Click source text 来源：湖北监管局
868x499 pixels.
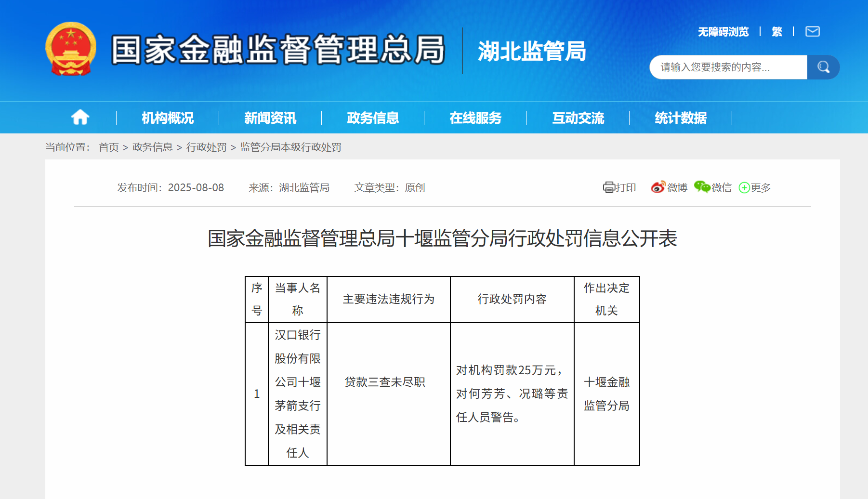pos(289,187)
